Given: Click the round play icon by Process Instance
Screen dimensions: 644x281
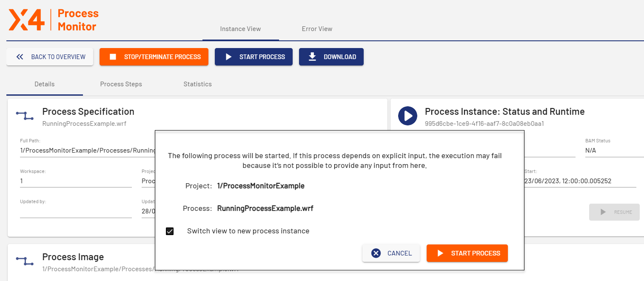Looking at the screenshot, I should point(407,116).
